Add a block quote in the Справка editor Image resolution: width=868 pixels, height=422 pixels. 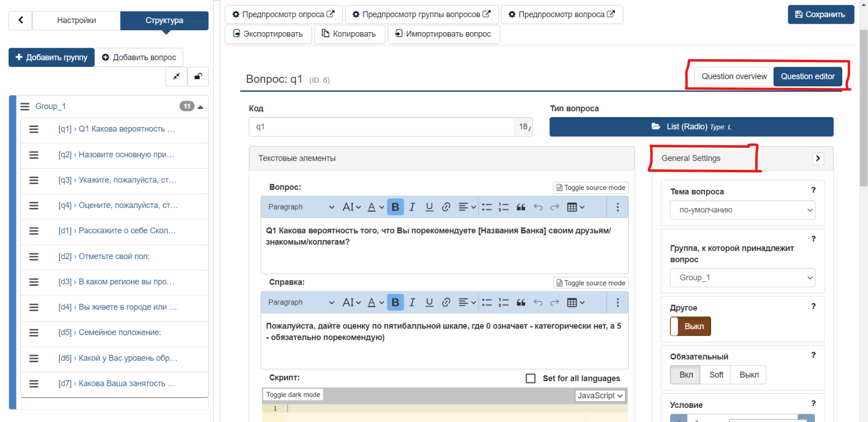click(521, 302)
